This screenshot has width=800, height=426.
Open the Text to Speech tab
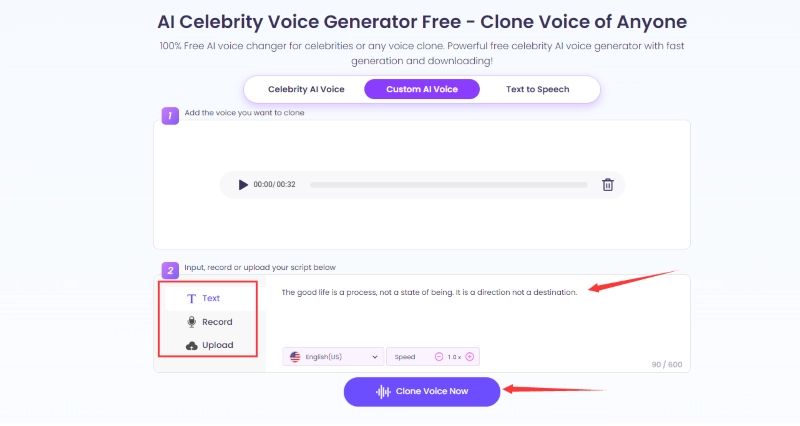(x=537, y=89)
